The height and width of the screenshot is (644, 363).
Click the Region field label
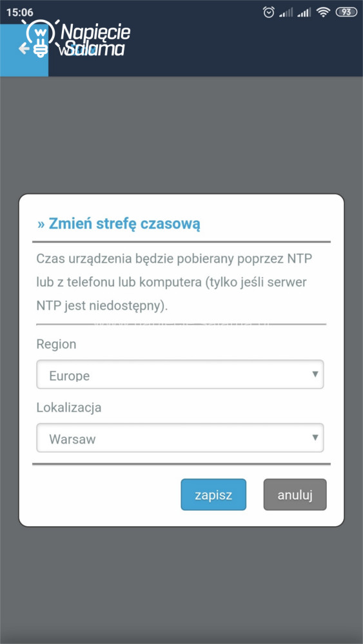click(56, 344)
